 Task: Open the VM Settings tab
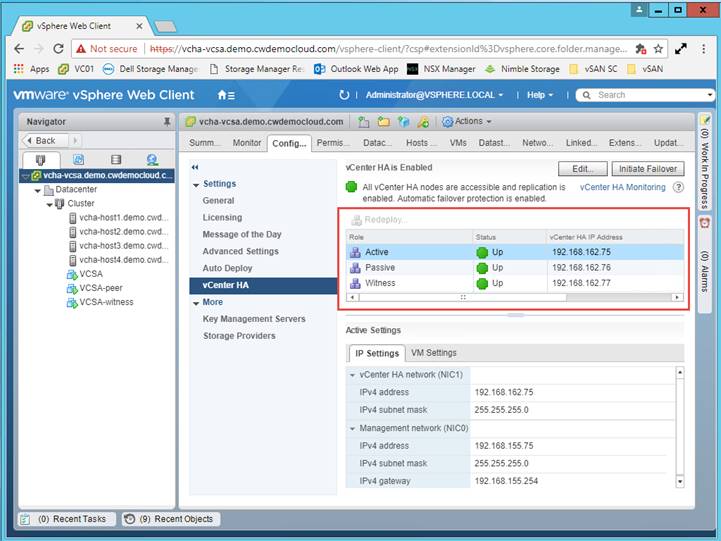point(434,353)
